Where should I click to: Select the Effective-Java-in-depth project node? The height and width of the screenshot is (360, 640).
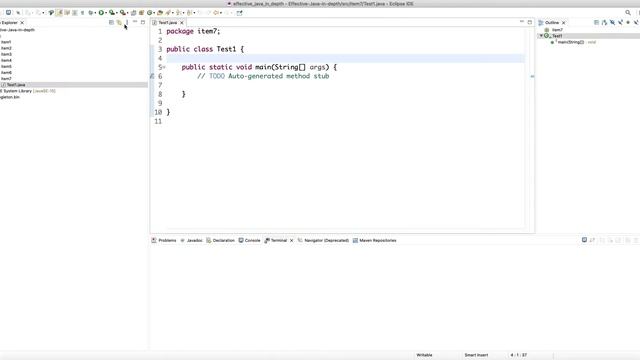[17, 29]
